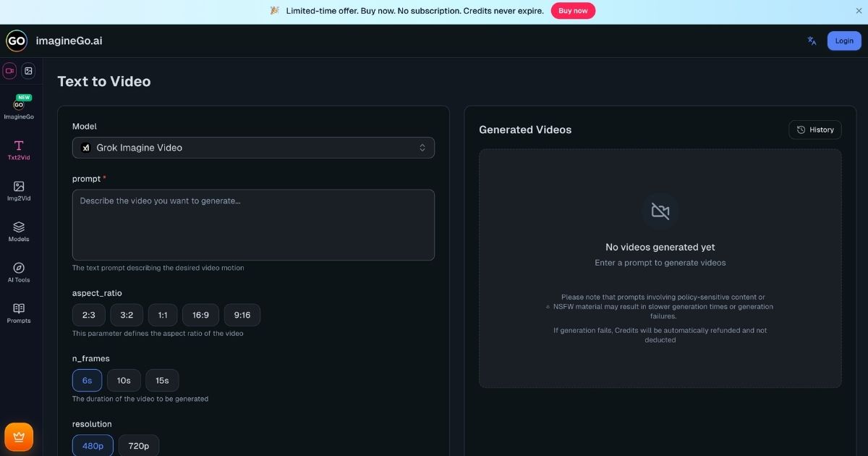Click 'No videos generated yet' text
Viewport: 868px width, 456px height.
(x=660, y=248)
